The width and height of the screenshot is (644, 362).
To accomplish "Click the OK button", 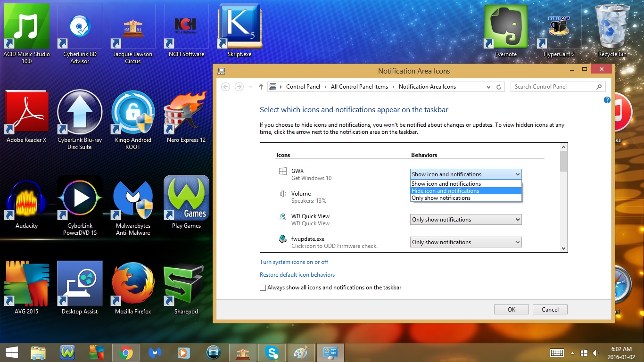I will point(512,310).
